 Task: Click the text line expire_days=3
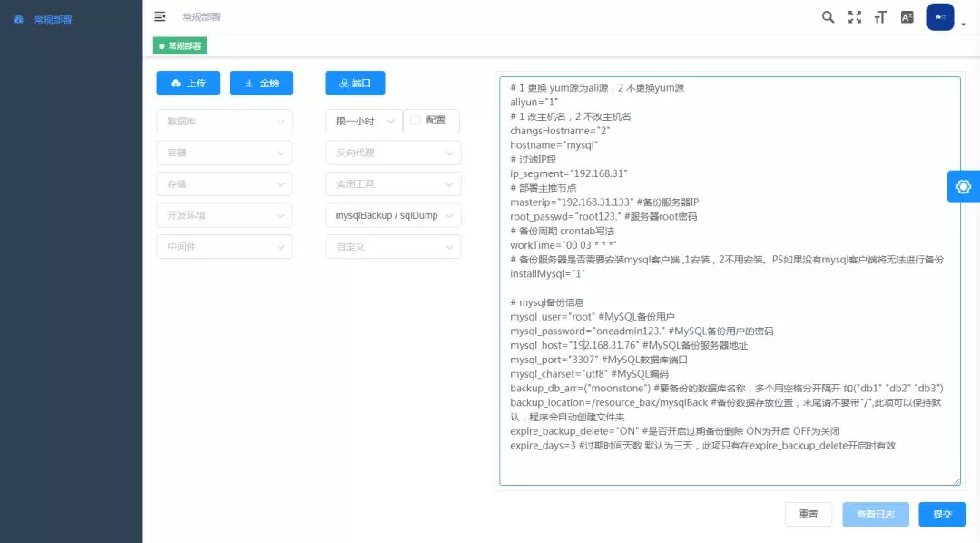pos(702,446)
